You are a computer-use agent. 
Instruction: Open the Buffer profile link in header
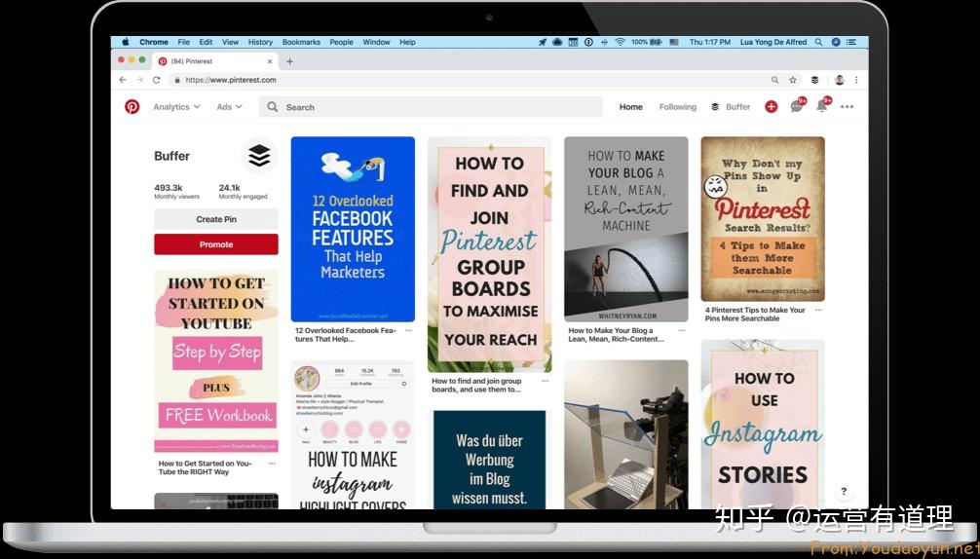click(x=731, y=107)
